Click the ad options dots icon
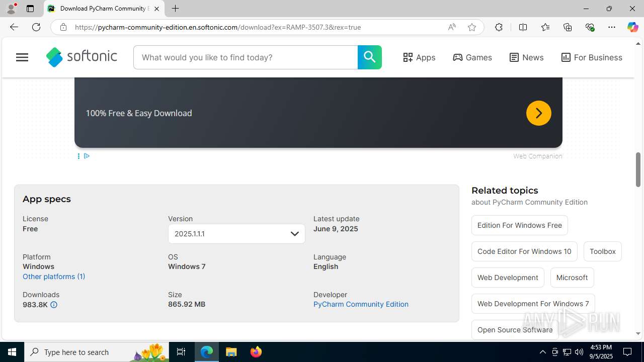The width and height of the screenshot is (644, 362). point(78,156)
